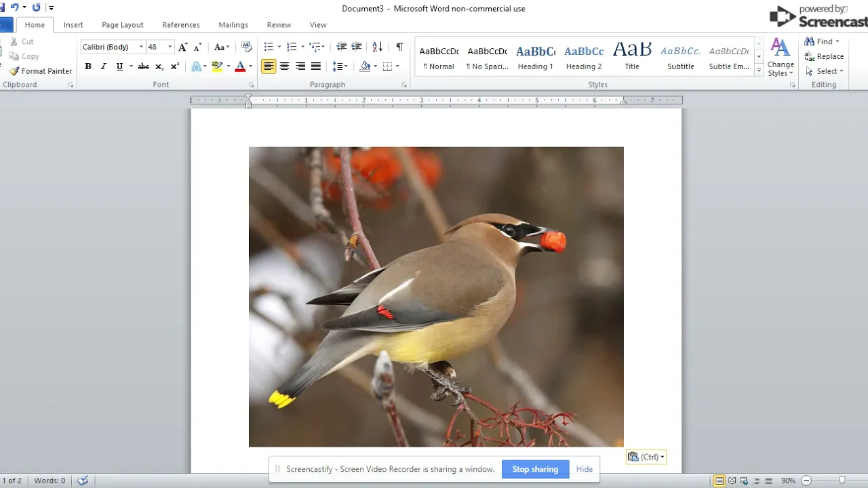Click the Copy icon
This screenshot has width=868, height=488.
click(14, 56)
